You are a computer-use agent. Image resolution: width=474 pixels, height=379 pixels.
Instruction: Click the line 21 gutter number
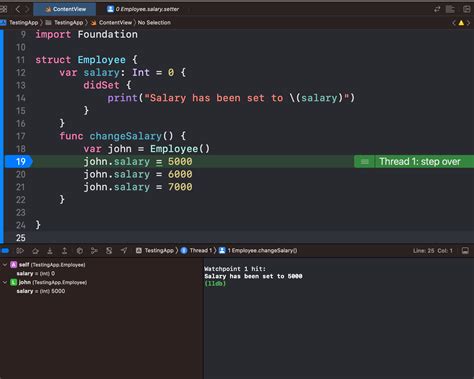(21, 187)
